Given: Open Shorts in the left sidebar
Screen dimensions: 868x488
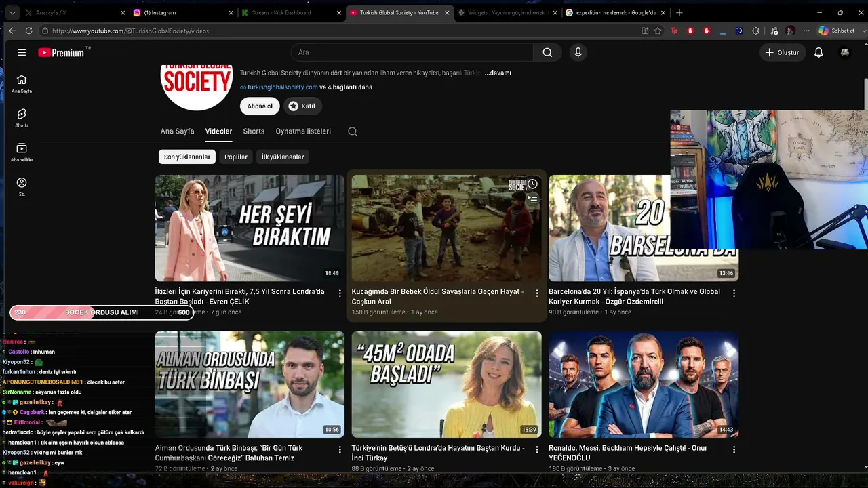Looking at the screenshot, I should pyautogui.click(x=22, y=118).
